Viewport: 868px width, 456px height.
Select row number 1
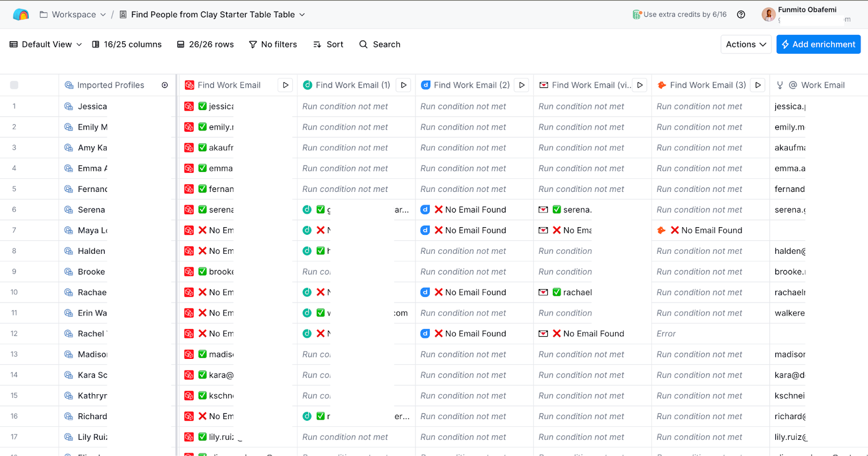14,106
